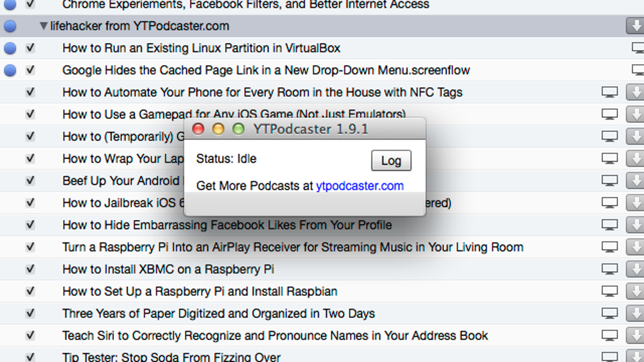Click video icon on Beef Up Your Android row

pos(610,181)
